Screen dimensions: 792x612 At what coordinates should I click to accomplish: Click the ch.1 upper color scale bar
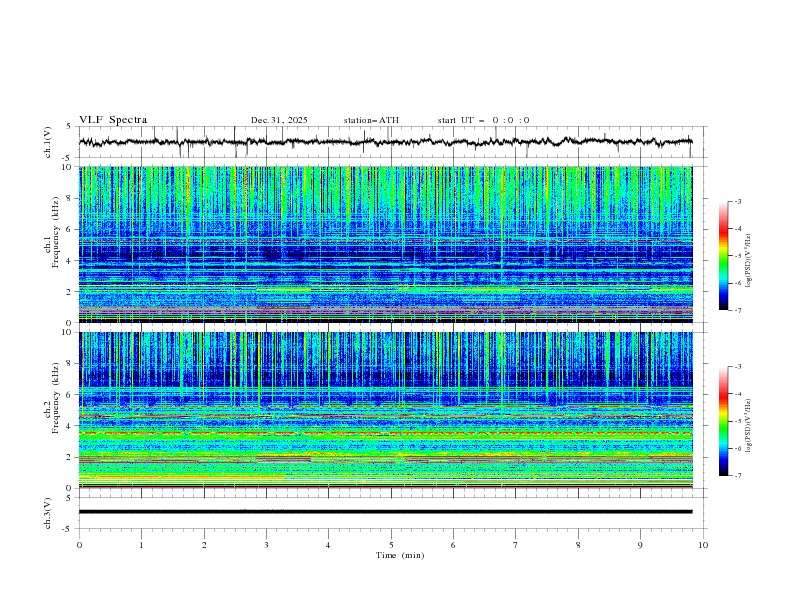pyautogui.click(x=723, y=256)
